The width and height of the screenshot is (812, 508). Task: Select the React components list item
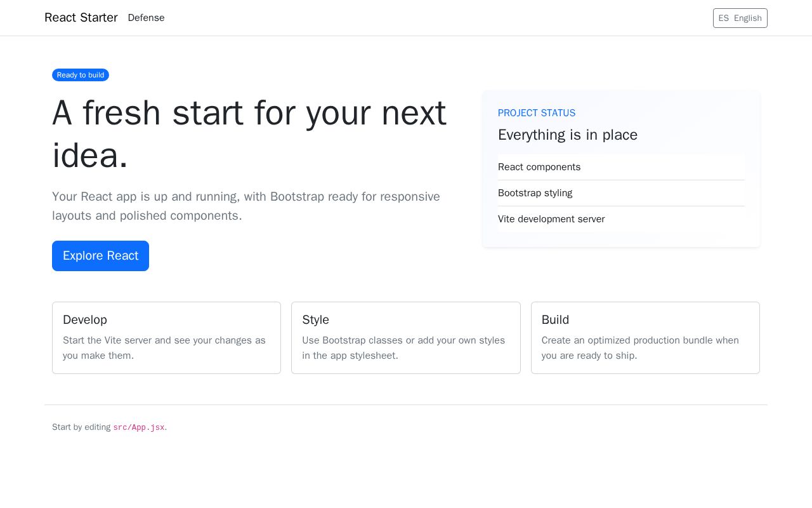pyautogui.click(x=622, y=167)
